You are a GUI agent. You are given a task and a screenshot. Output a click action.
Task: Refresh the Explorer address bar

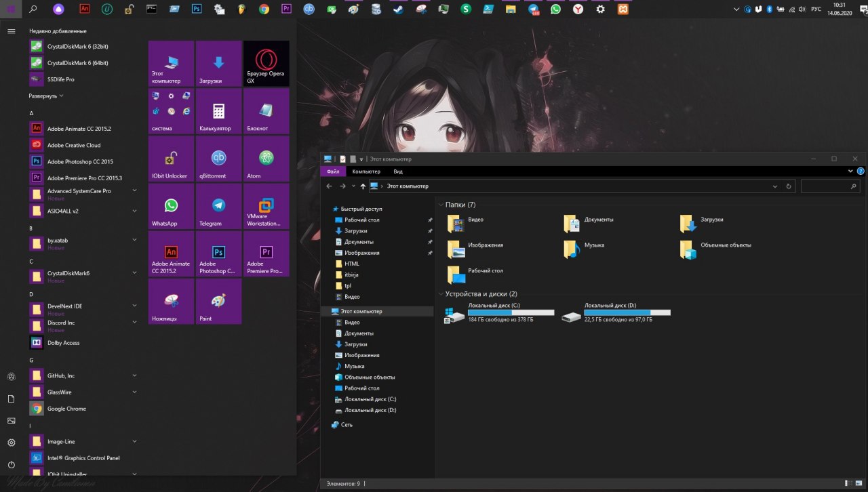coord(788,186)
